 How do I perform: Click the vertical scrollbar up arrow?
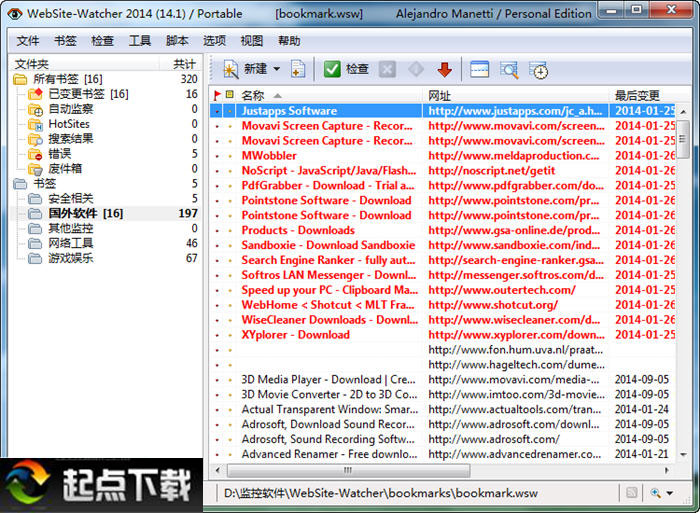[x=683, y=112]
